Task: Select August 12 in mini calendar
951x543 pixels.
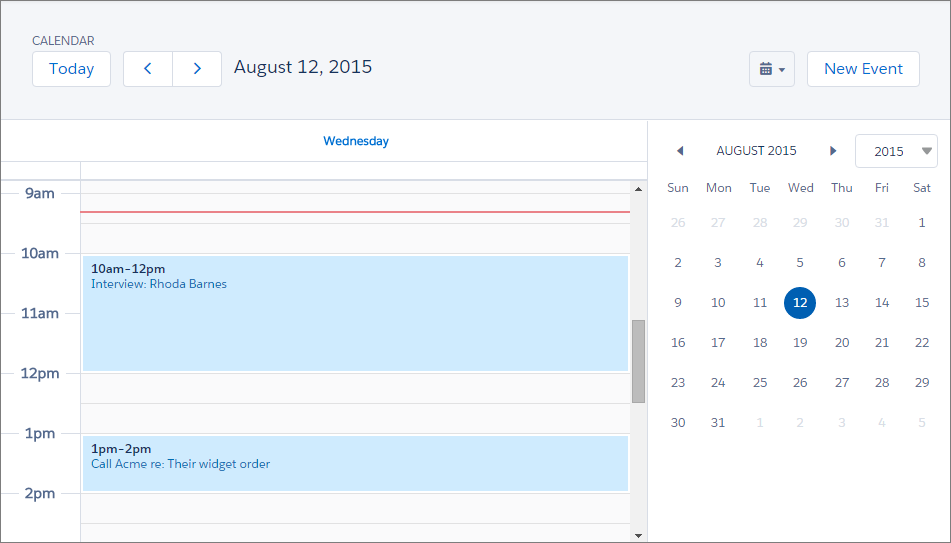Action: [800, 303]
